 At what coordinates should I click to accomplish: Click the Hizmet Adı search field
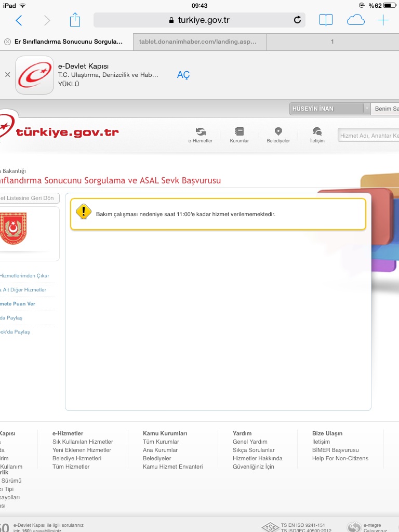tap(368, 136)
